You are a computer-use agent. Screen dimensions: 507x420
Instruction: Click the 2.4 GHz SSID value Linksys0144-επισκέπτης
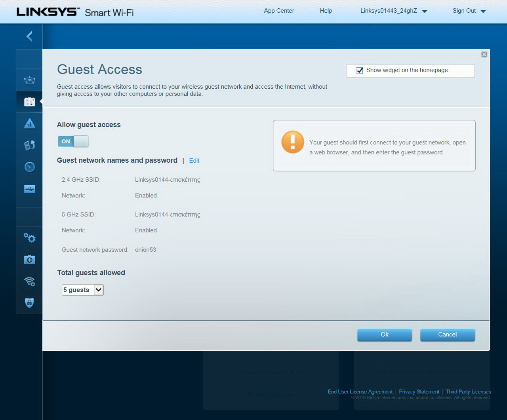click(168, 180)
